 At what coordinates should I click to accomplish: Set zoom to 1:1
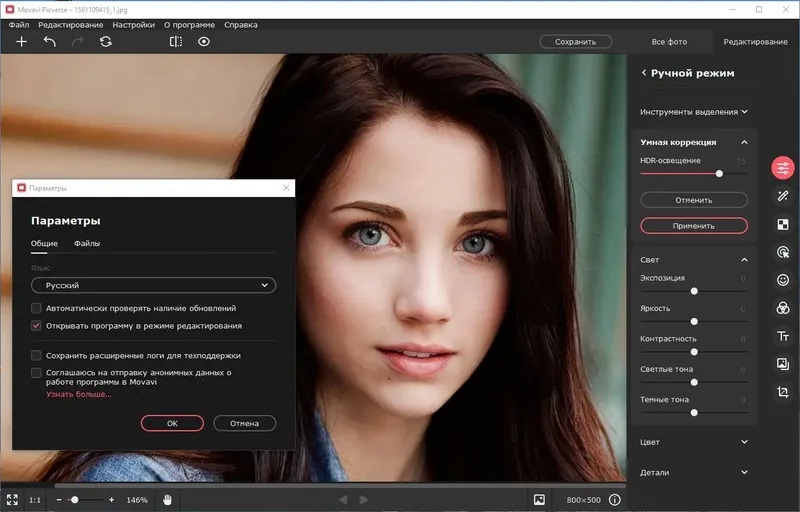(35, 500)
